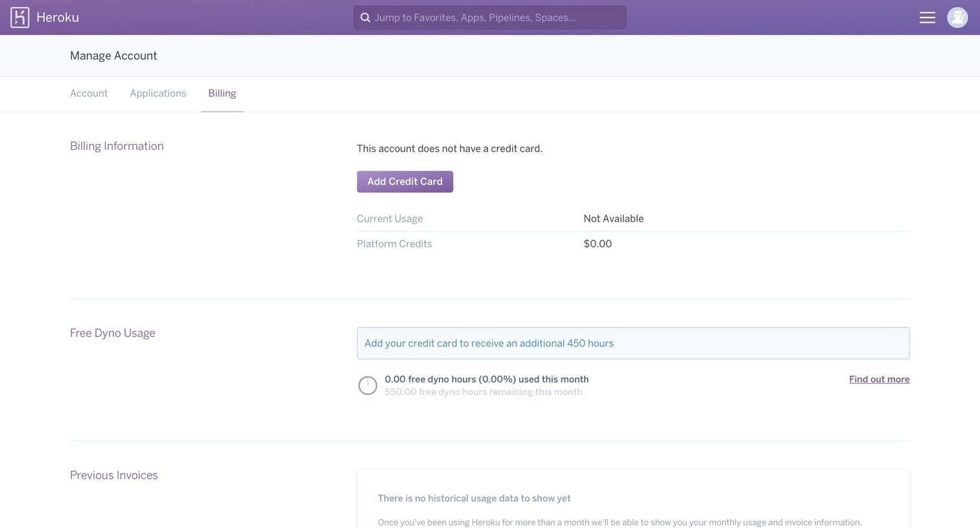This screenshot has height=528, width=980.
Task: Click the Add Credit Card button
Action: coord(405,182)
